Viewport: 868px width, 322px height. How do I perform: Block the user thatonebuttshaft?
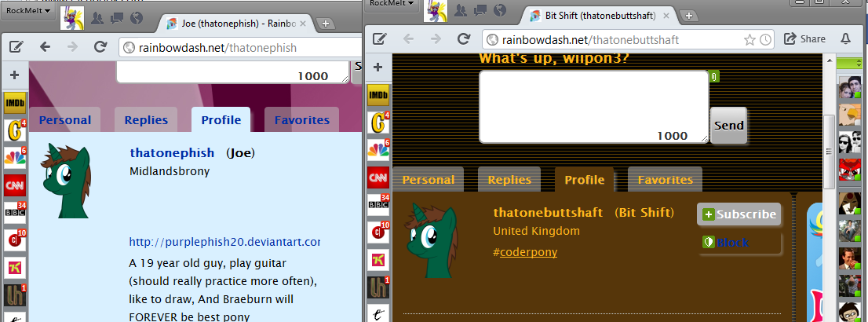[x=726, y=242]
